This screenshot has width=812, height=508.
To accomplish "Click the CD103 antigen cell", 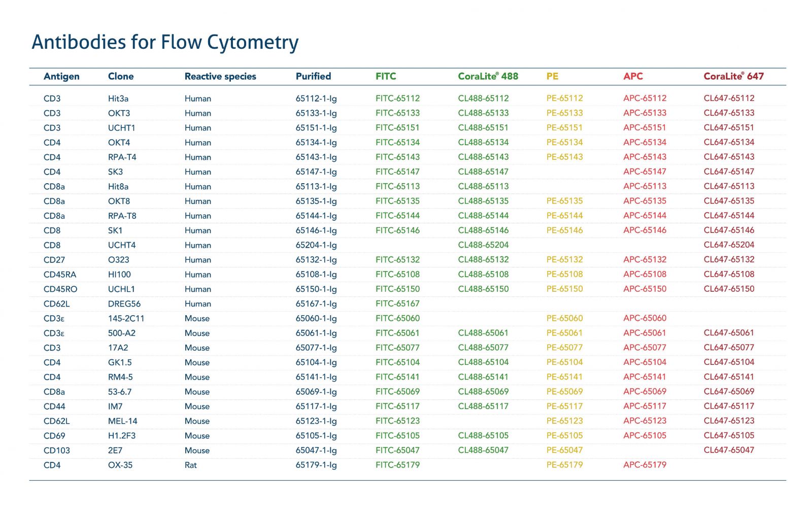I will coord(57,451).
